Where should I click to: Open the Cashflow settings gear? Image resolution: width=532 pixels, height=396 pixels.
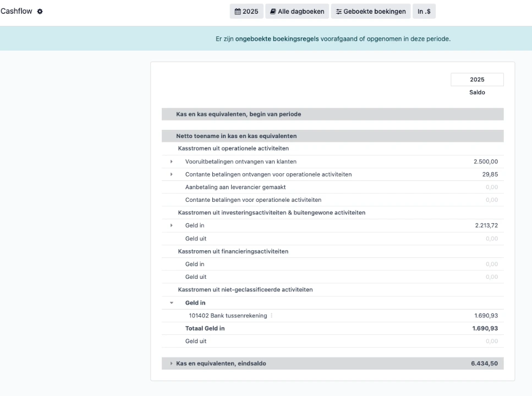click(x=40, y=12)
